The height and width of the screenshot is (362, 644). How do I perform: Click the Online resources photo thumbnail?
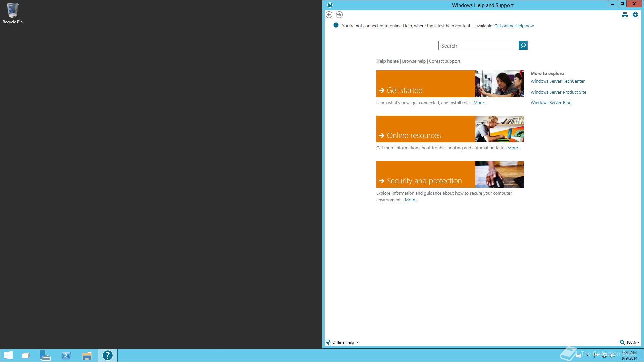[499, 129]
